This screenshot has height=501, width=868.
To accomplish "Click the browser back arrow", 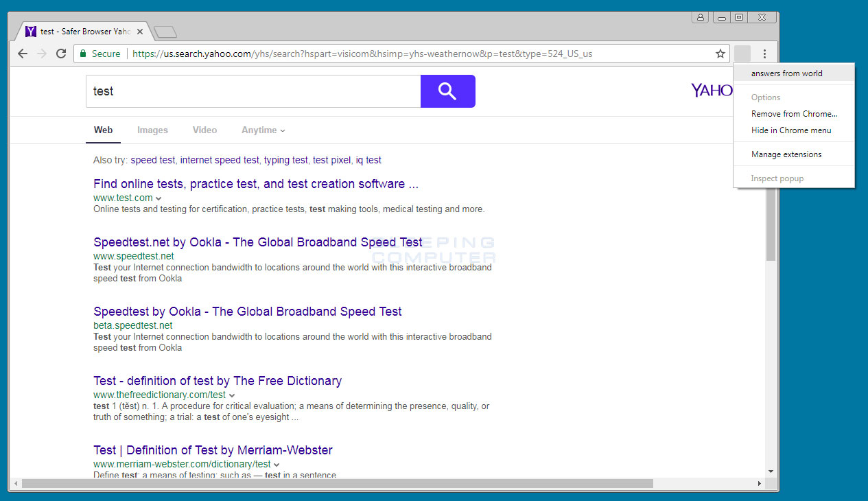I will pos(23,53).
